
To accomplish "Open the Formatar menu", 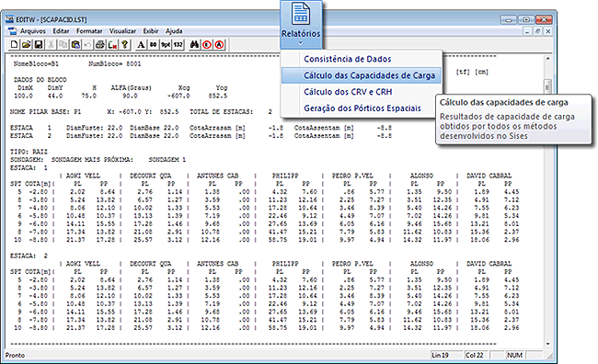I will 89,31.
